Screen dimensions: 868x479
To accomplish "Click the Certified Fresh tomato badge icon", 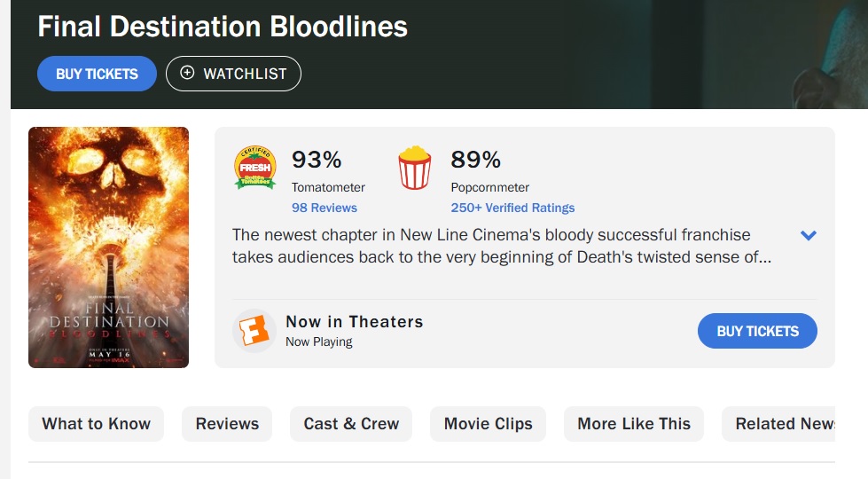I will click(x=254, y=169).
